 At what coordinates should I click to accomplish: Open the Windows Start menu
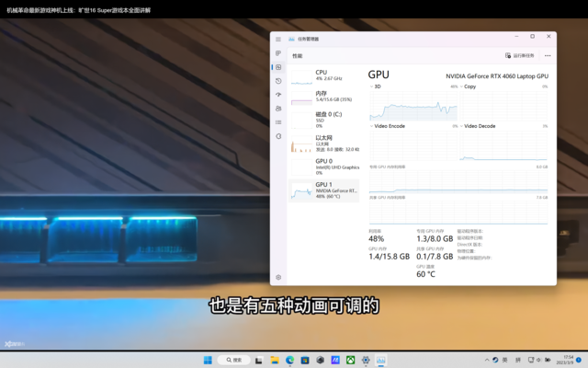tap(208, 360)
